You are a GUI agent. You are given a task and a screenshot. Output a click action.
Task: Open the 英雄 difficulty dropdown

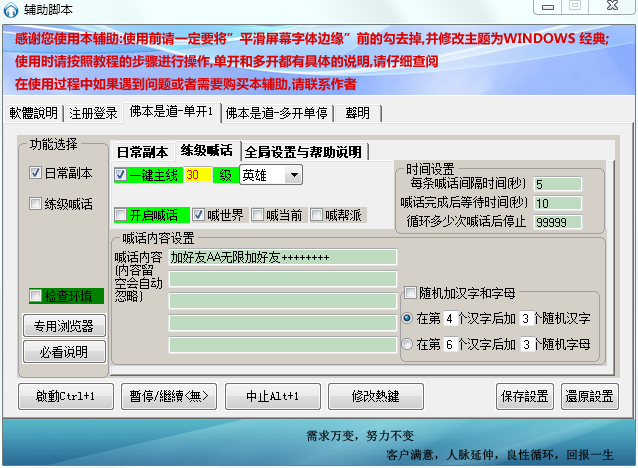pos(293,175)
